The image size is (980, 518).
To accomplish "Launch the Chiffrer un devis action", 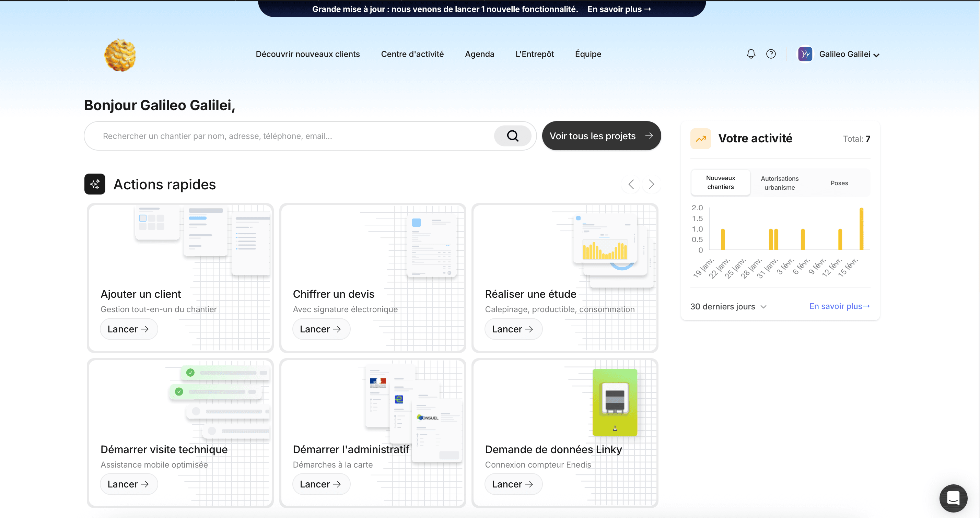I will [321, 329].
